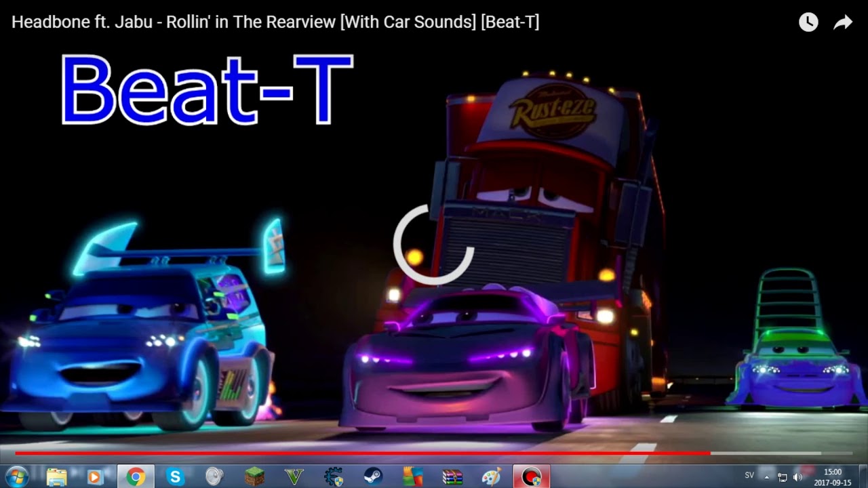This screenshot has height=488, width=868.
Task: Launch GTA V from the taskbar
Action: tap(294, 477)
